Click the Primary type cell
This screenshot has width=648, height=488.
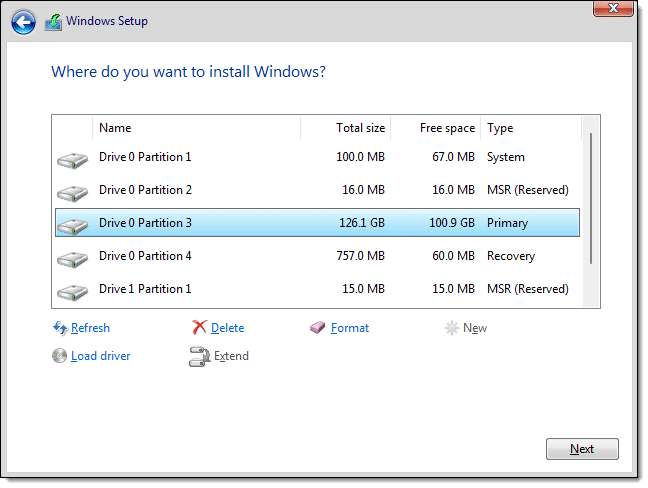coord(507,223)
